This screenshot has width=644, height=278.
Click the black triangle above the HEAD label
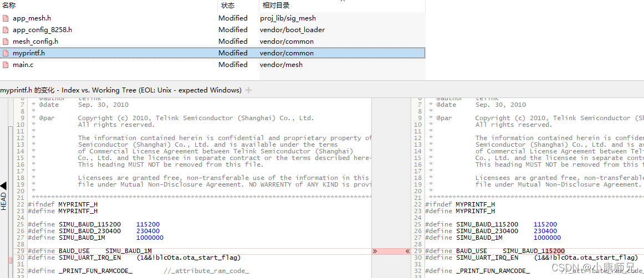pos(3,186)
